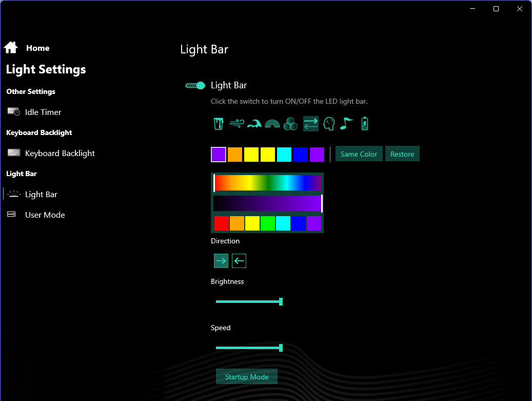
Task: Click the User Mode icon in sidebar
Action: (x=11, y=214)
